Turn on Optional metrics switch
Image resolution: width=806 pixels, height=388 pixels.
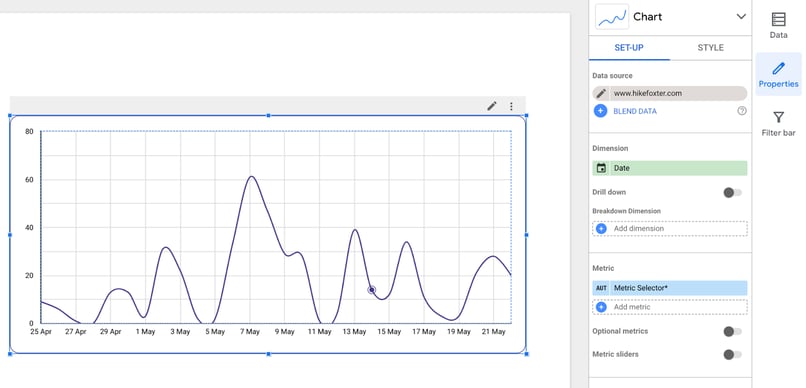732,331
